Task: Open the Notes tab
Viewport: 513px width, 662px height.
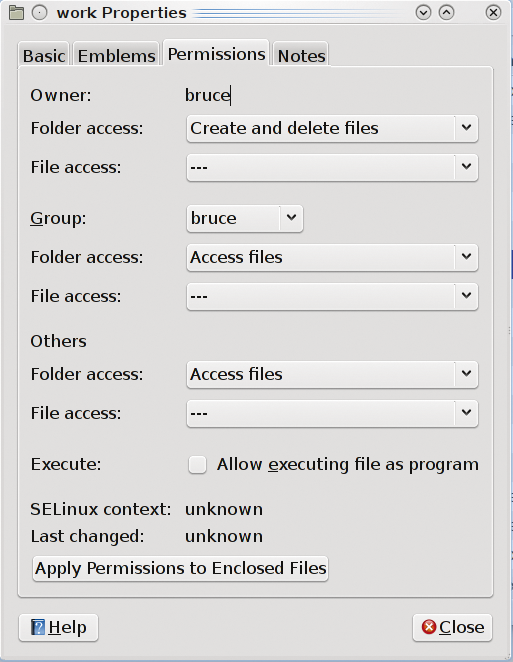Action: click(x=301, y=55)
